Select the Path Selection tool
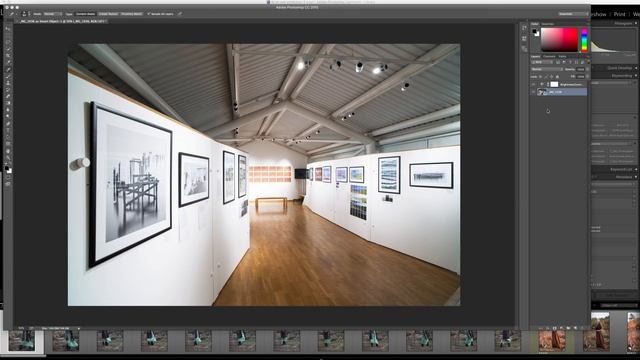Viewport: 640px width, 360px height. 8,137
